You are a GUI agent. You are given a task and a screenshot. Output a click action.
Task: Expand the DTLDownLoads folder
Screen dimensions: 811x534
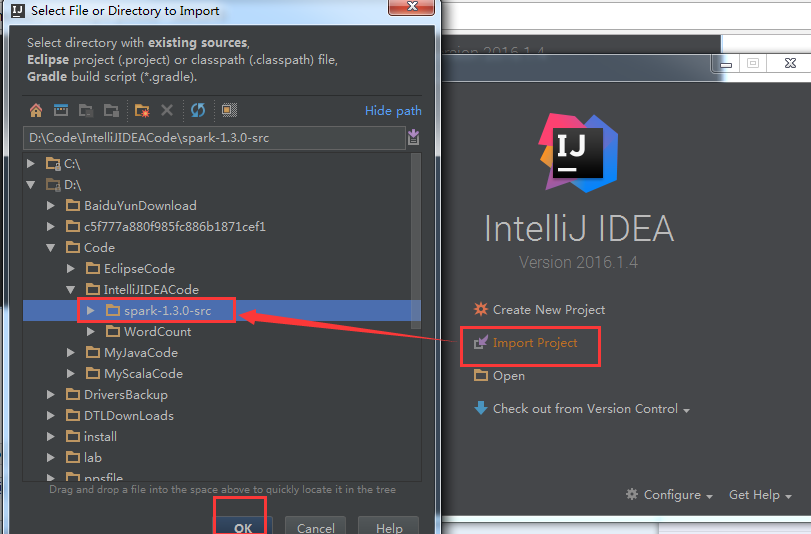[x=51, y=416]
